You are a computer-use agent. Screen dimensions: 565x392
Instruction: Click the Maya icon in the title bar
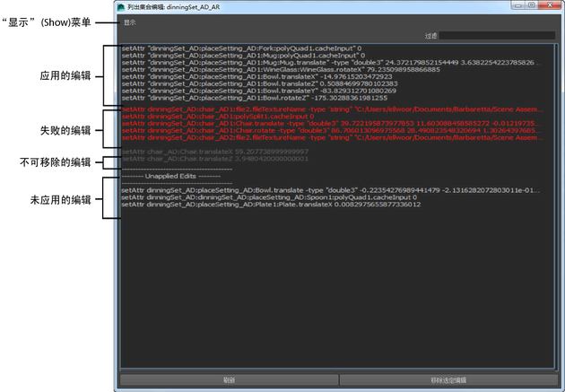[121, 7]
